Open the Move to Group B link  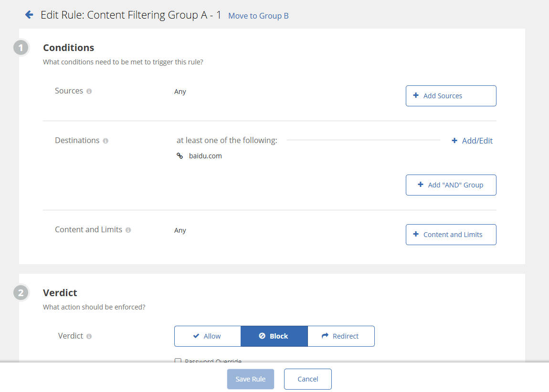(x=258, y=16)
